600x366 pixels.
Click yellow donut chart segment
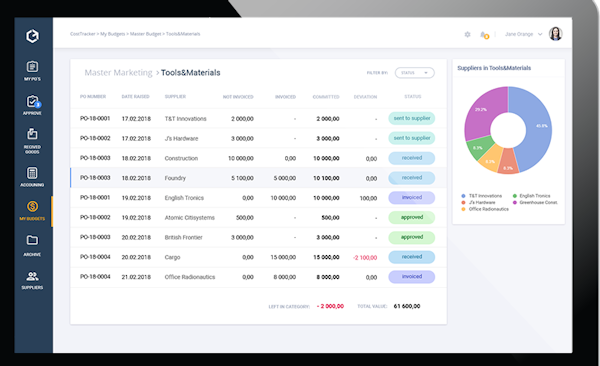(x=490, y=159)
